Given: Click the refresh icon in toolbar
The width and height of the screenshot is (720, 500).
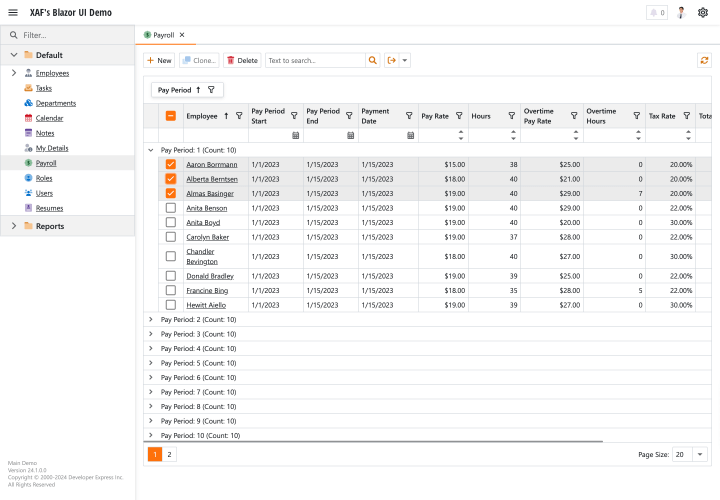Looking at the screenshot, I should pos(704,60).
